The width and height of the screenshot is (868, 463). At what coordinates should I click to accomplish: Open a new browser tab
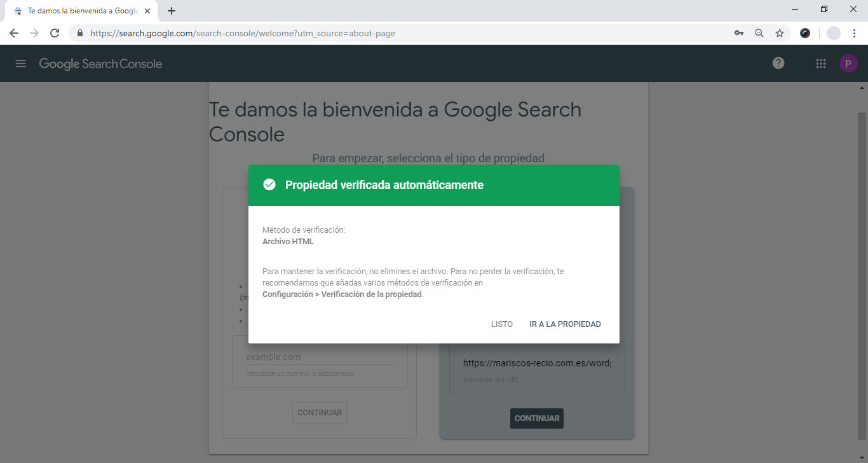[x=172, y=11]
